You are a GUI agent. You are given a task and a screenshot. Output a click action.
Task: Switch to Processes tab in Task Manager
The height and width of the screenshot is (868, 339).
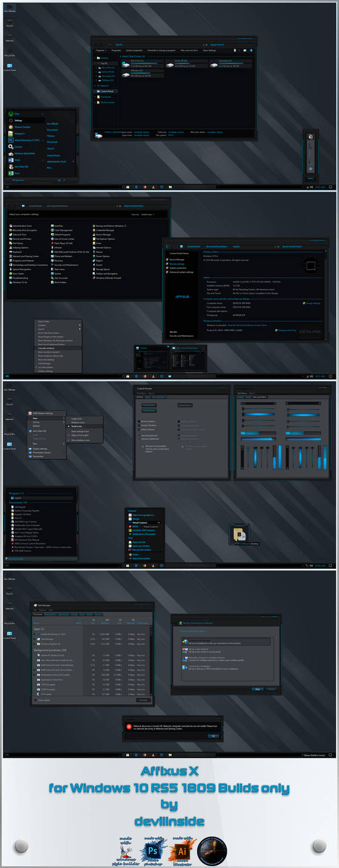(x=38, y=615)
